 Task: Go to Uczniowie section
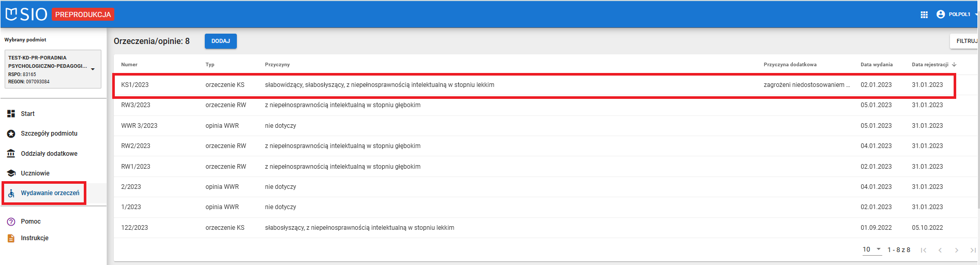coord(35,173)
